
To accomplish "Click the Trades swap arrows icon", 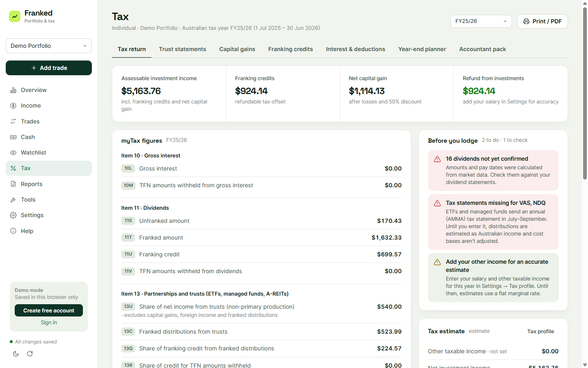I will pos(13,121).
